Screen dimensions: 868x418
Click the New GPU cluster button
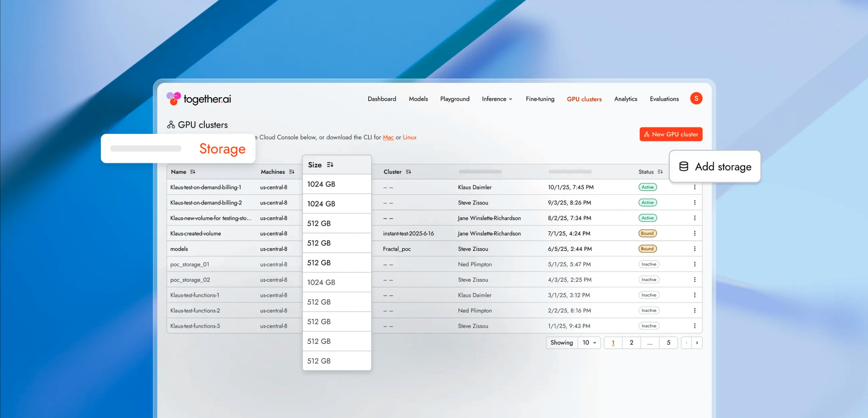tap(671, 135)
